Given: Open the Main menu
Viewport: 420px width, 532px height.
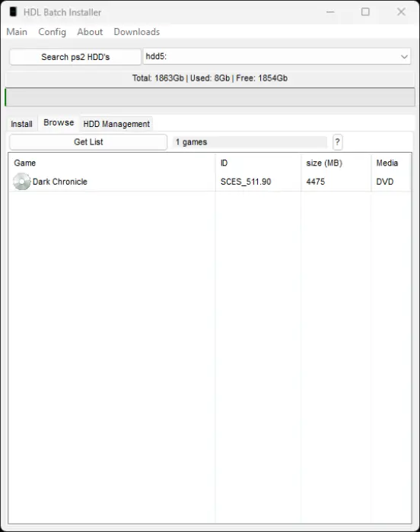Looking at the screenshot, I should tap(17, 32).
